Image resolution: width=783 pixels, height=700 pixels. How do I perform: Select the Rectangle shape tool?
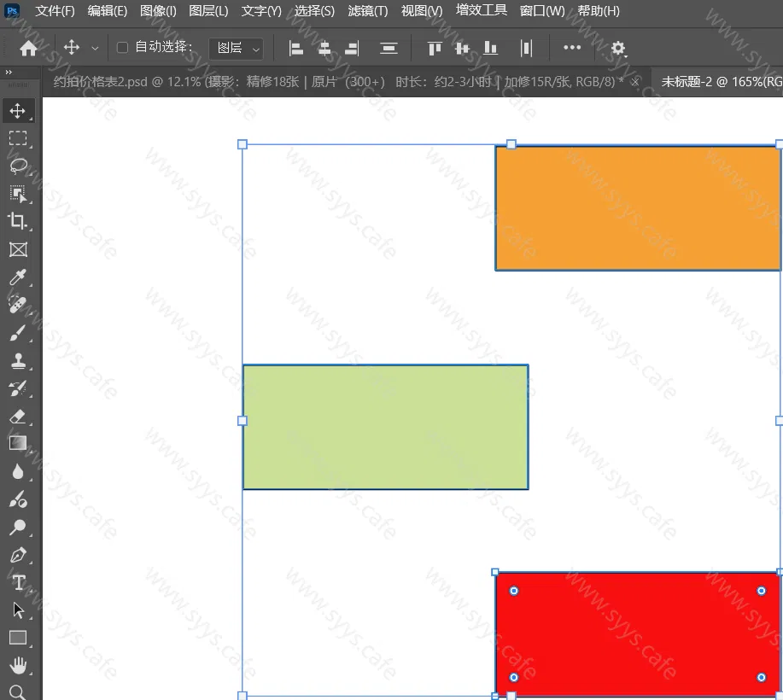click(x=18, y=638)
